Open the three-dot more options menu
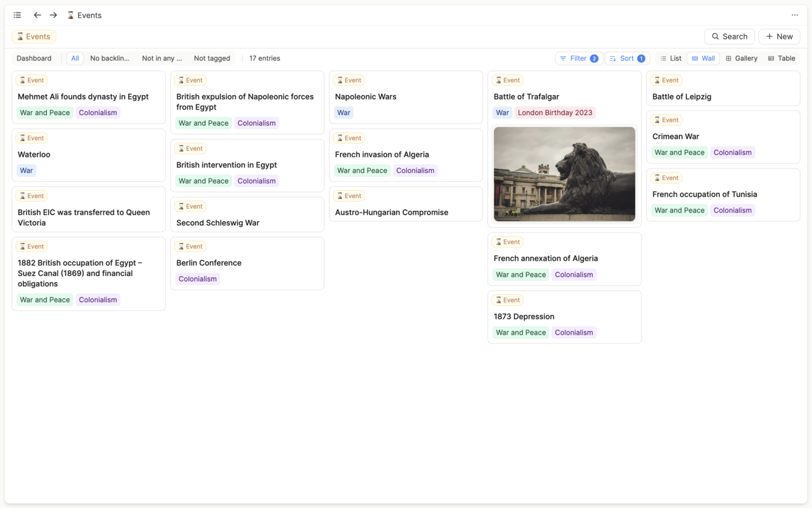The height and width of the screenshot is (508, 812). 794,15
